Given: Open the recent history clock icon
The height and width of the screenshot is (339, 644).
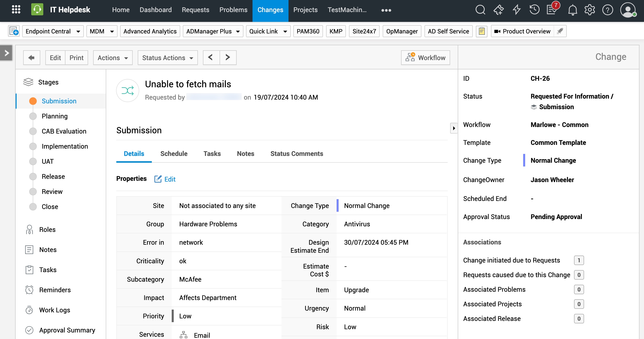Looking at the screenshot, I should coord(534,10).
